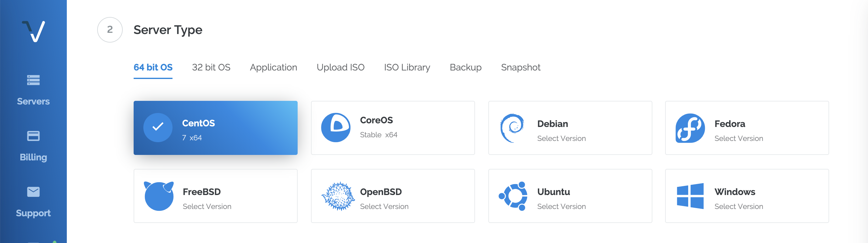This screenshot has height=243, width=868.
Task: Switch to the 32 bit OS tab
Action: point(211,67)
